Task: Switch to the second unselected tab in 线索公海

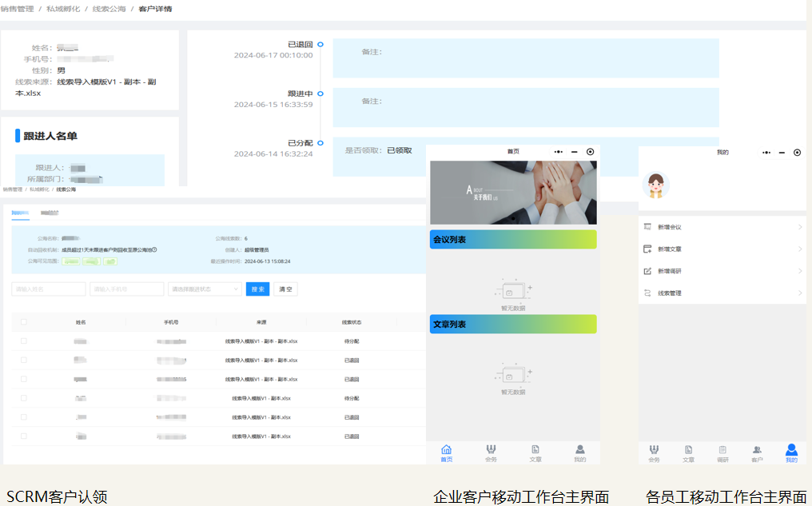Action: 50,213
